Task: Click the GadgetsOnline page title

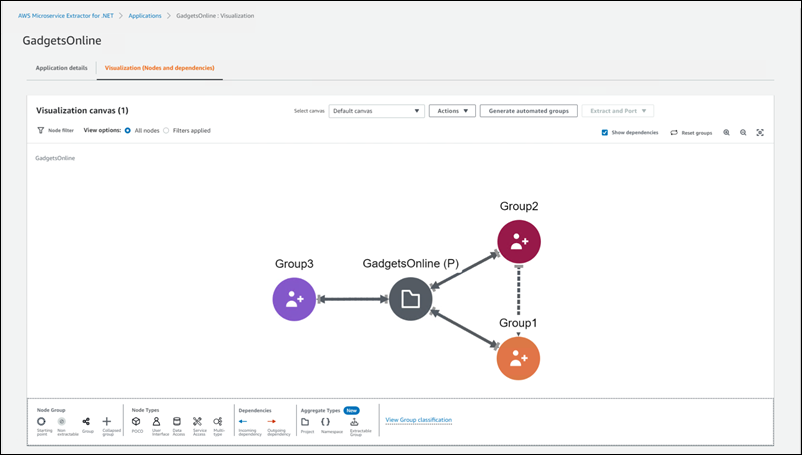Action: click(62, 40)
